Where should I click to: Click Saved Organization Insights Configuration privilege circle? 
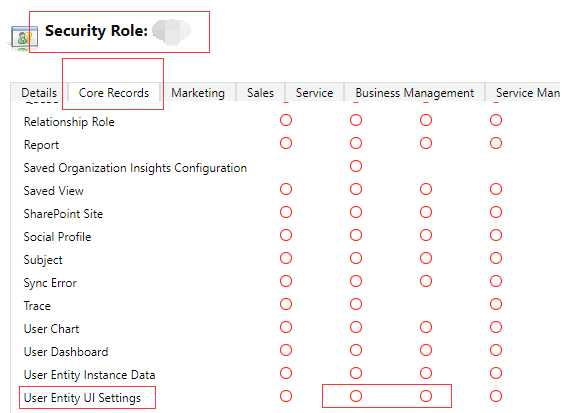tap(356, 166)
